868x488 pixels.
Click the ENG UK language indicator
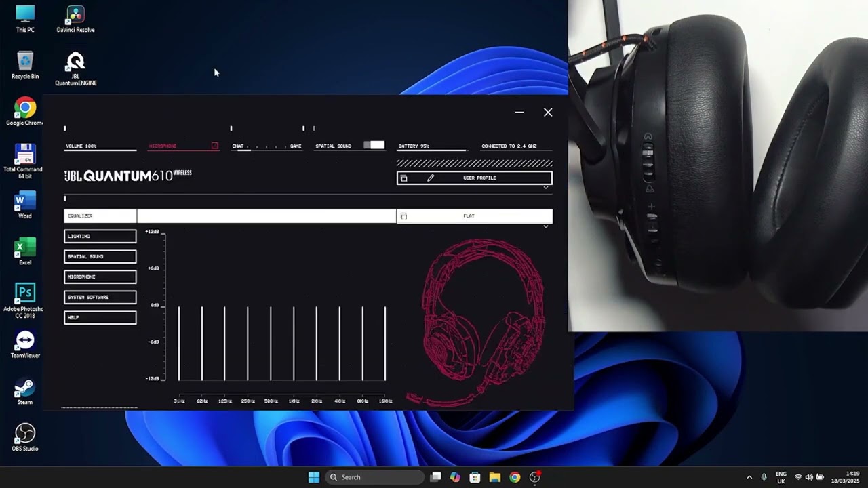coord(781,477)
